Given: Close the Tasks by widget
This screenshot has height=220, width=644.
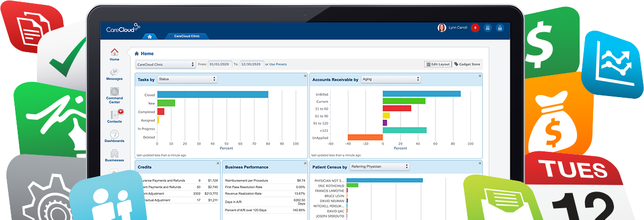Looking at the screenshot, I should (x=306, y=76).
